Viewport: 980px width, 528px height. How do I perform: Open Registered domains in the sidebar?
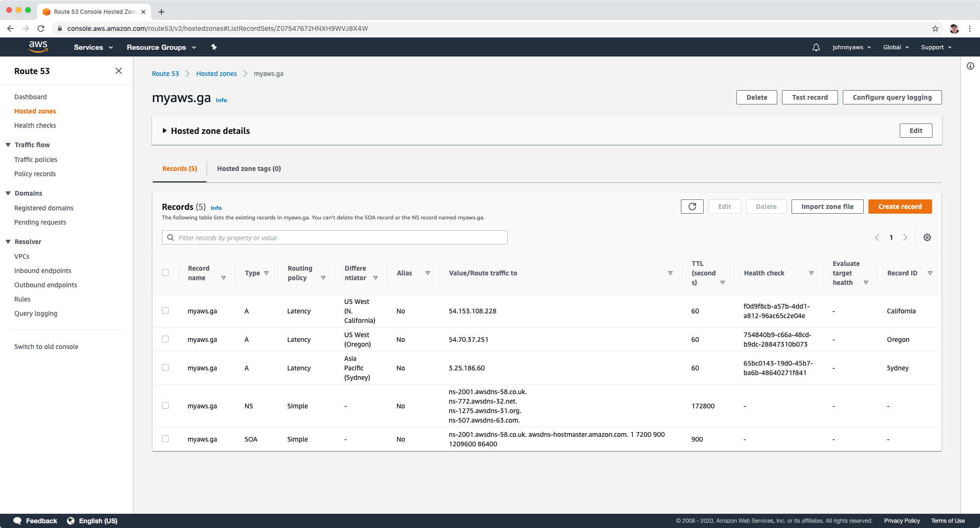click(44, 208)
